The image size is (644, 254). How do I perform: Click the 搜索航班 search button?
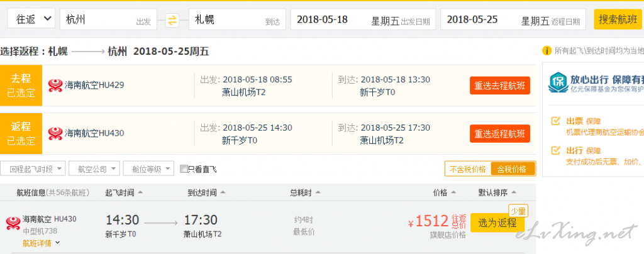(x=618, y=19)
